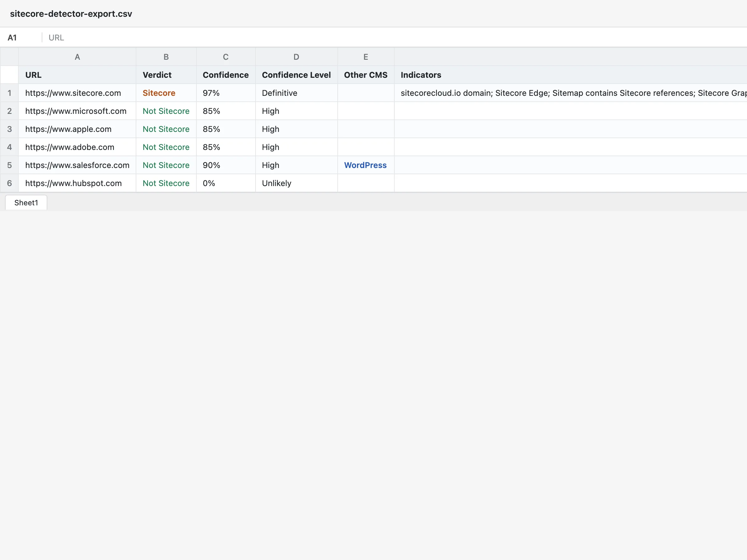747x560 pixels.
Task: Select the https://www.salesforce.com cell
Action: 77,165
